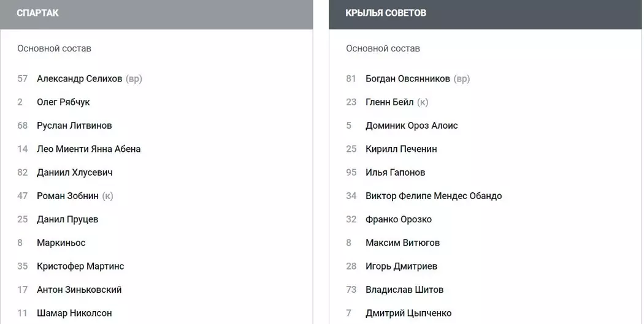Open Дмитрий Цыпченко player entry
This screenshot has width=644, height=324.
tap(408, 313)
